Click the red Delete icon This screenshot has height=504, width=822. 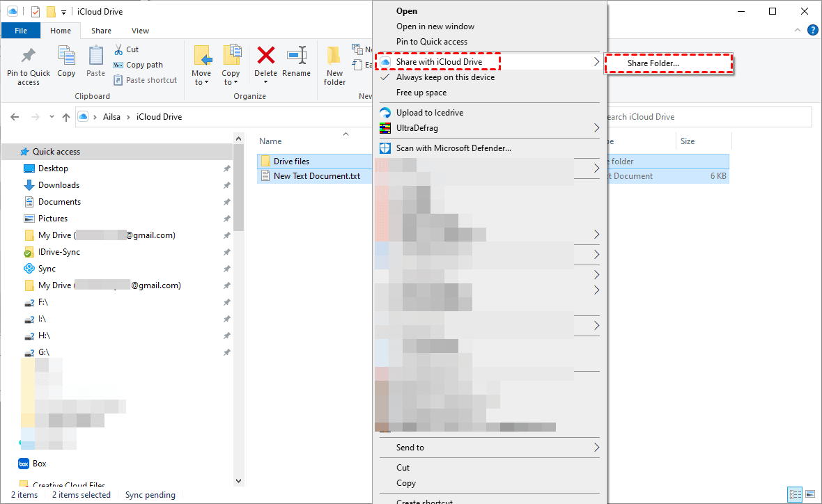coord(266,55)
